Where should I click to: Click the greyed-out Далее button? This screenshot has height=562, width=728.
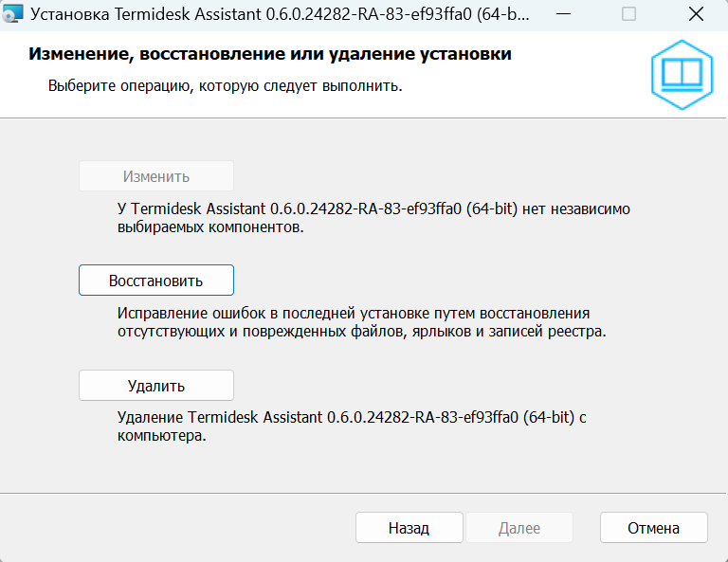point(519,528)
